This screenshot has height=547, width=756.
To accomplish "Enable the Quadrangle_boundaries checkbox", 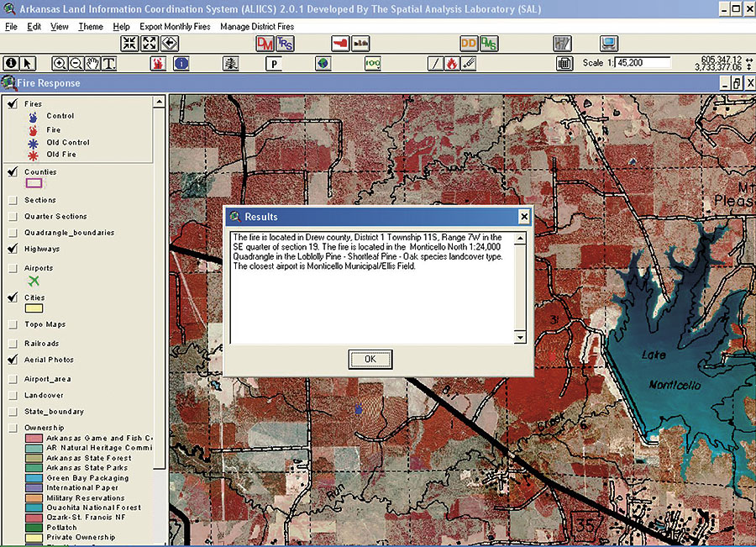I will [13, 233].
